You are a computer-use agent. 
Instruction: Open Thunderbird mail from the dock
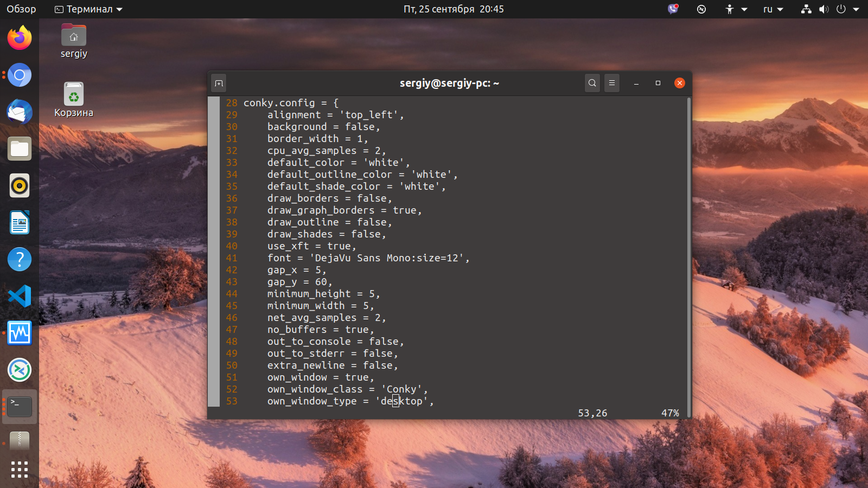point(20,112)
